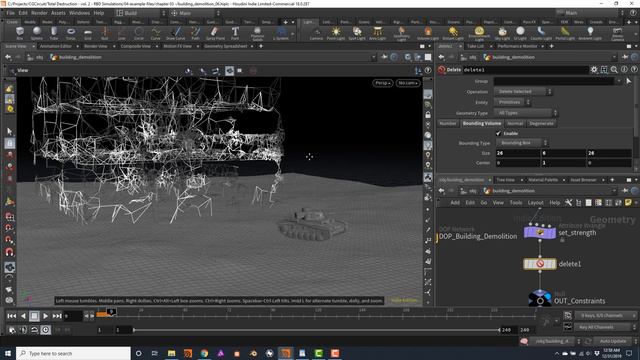This screenshot has width=640, height=360.
Task: Open the No cam camera menu
Action: (407, 83)
